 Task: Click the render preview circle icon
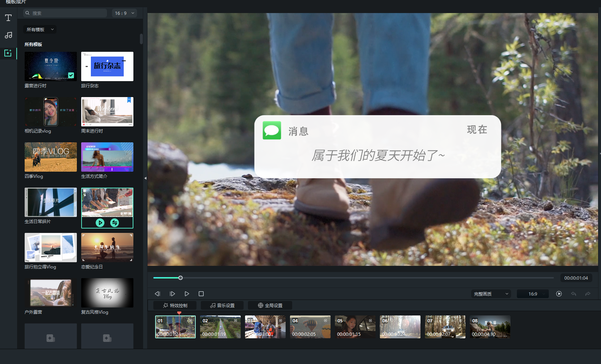[559, 294]
